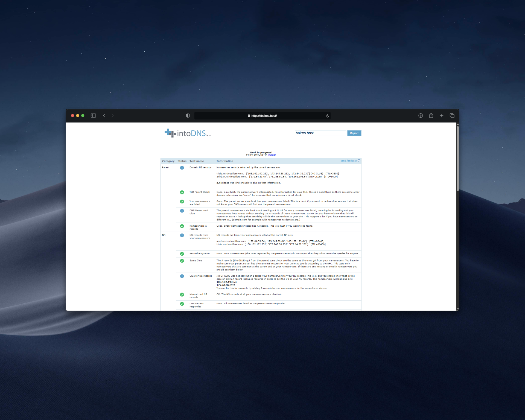Click the baires.host domain input field
The image size is (525, 420).
pyautogui.click(x=320, y=133)
